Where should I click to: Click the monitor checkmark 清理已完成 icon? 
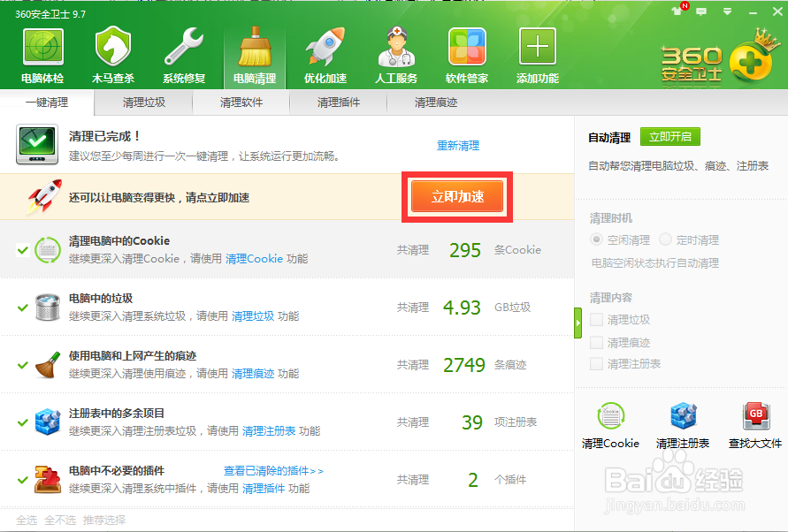(37, 144)
